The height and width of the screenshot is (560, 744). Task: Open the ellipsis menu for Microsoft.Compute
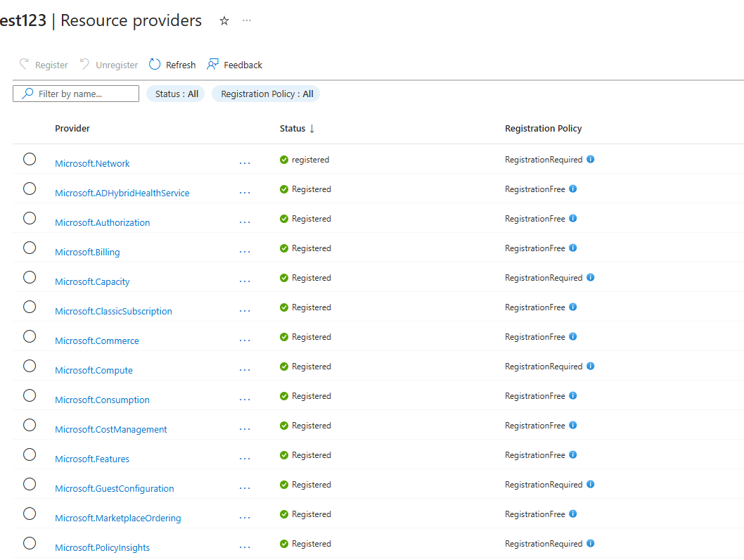click(245, 370)
